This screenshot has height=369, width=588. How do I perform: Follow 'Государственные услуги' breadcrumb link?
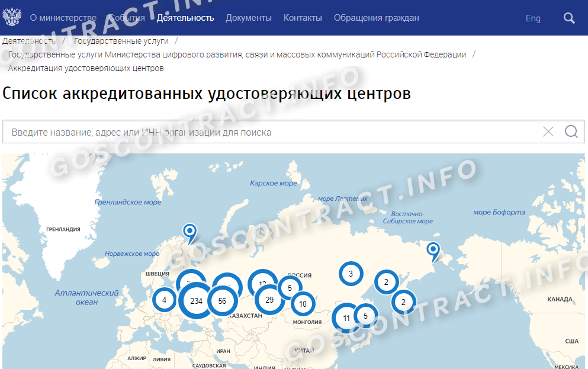pyautogui.click(x=121, y=41)
